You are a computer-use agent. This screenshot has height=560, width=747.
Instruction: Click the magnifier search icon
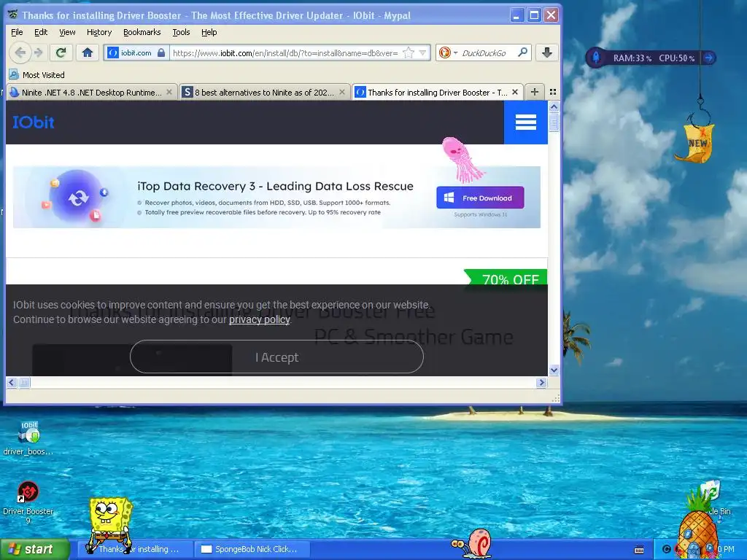[x=522, y=52]
